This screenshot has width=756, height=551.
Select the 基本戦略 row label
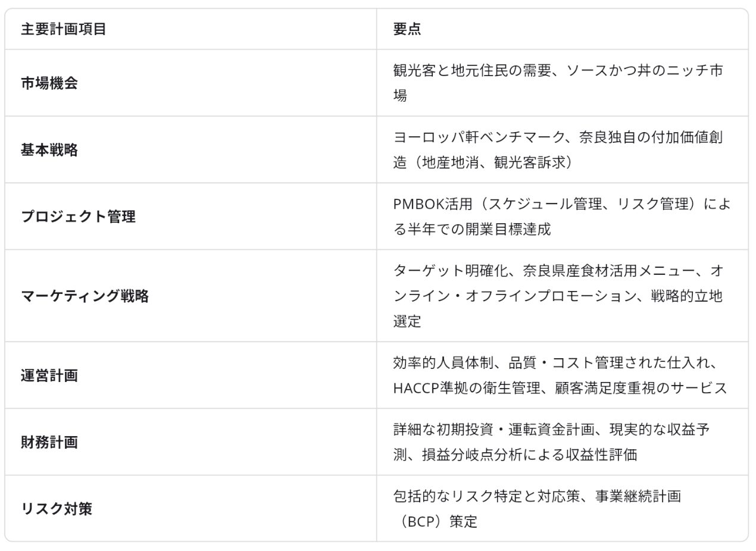49,150
